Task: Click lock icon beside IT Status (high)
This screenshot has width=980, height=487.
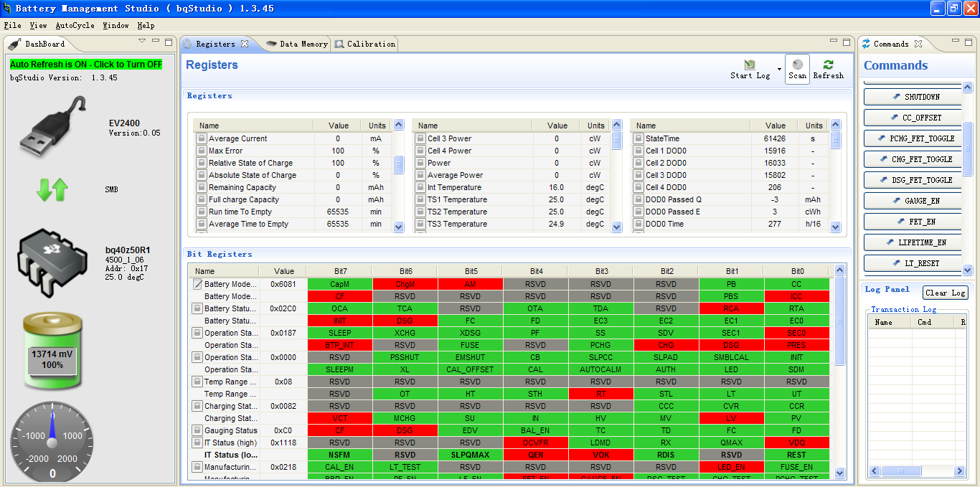Action: [197, 443]
